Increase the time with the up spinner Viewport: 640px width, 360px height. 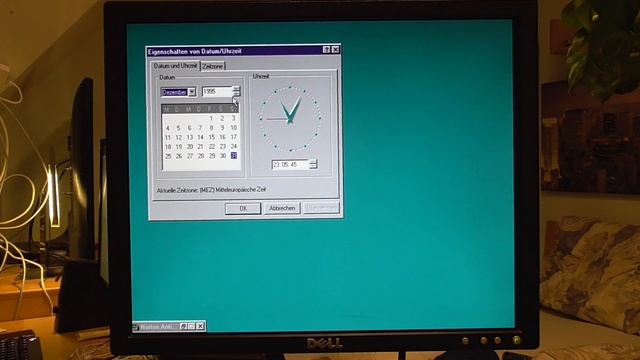click(x=313, y=162)
